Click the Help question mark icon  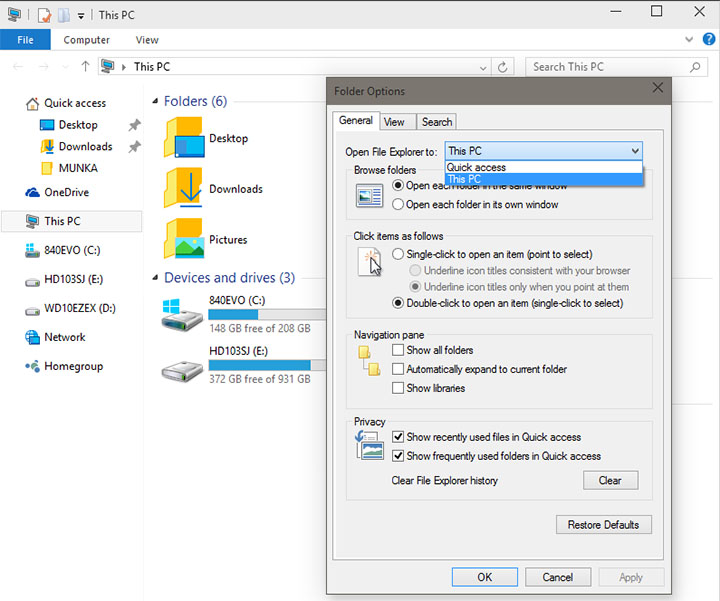tap(709, 40)
